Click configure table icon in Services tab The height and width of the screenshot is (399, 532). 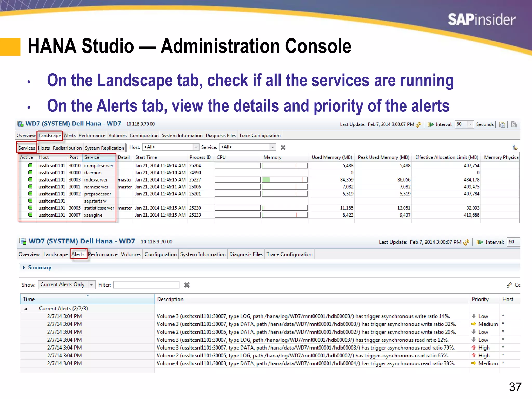pos(515,148)
